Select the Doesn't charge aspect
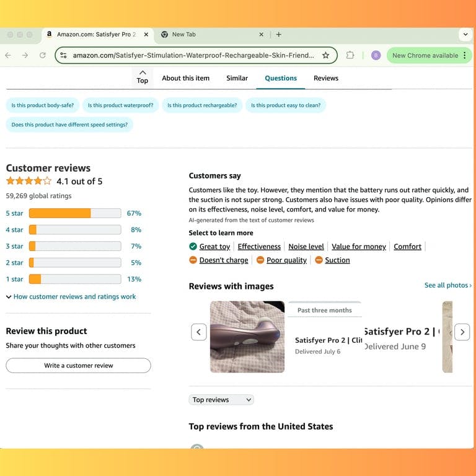 (x=224, y=260)
